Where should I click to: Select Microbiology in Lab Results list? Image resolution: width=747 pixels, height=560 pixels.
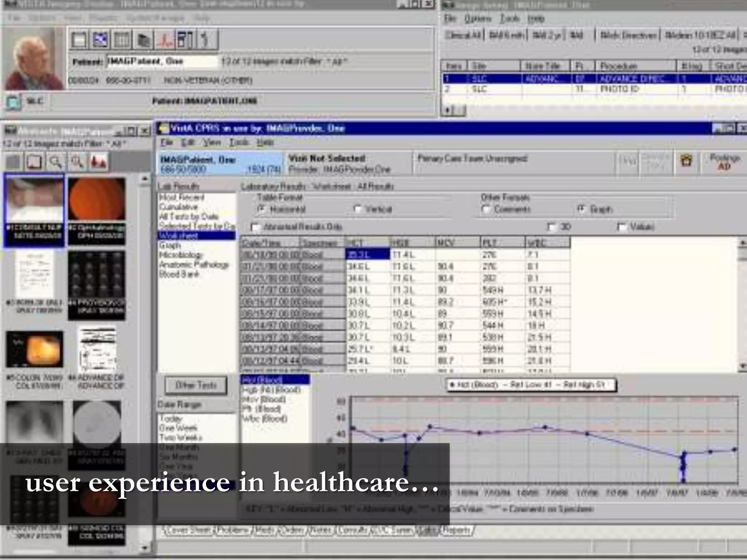(x=181, y=255)
